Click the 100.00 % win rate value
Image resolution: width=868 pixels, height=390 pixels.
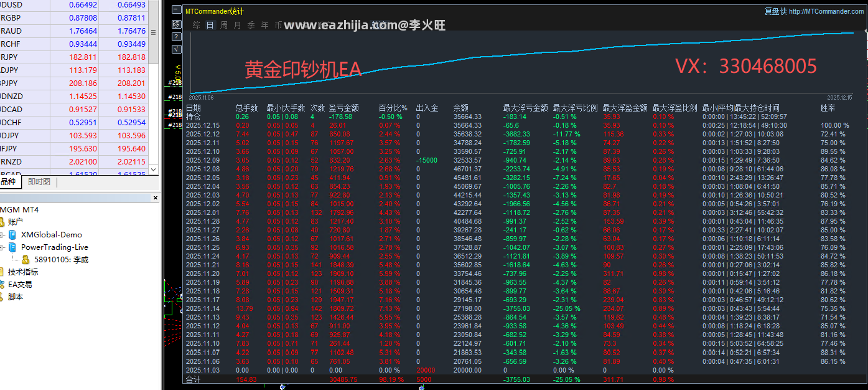coord(835,125)
